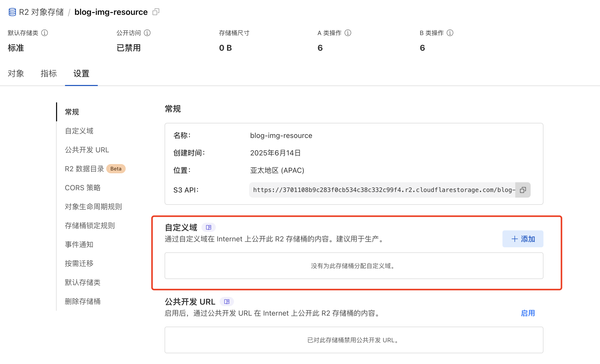Show info for 公开访问
This screenshot has height=364, width=600.
point(147,33)
